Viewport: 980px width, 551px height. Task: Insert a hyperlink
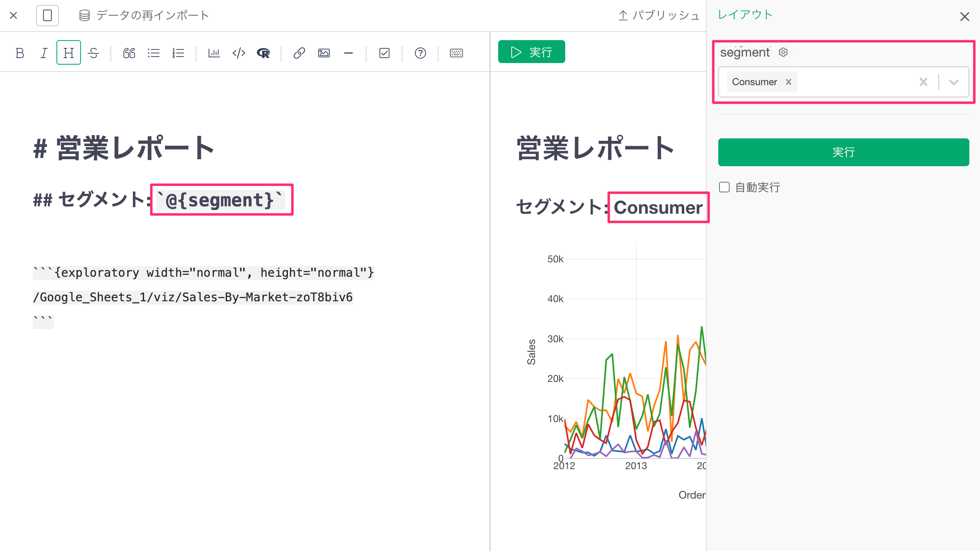[299, 53]
